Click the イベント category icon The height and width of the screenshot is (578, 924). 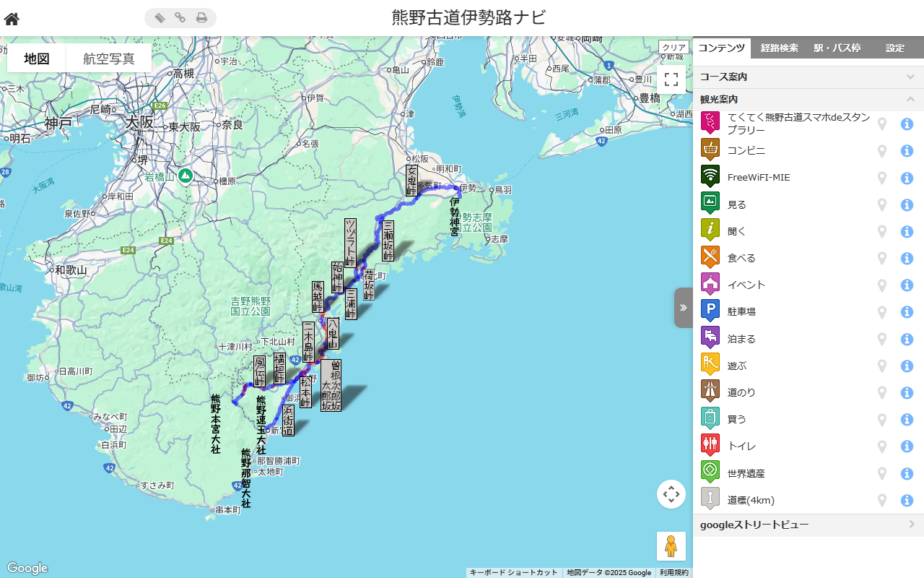point(710,285)
